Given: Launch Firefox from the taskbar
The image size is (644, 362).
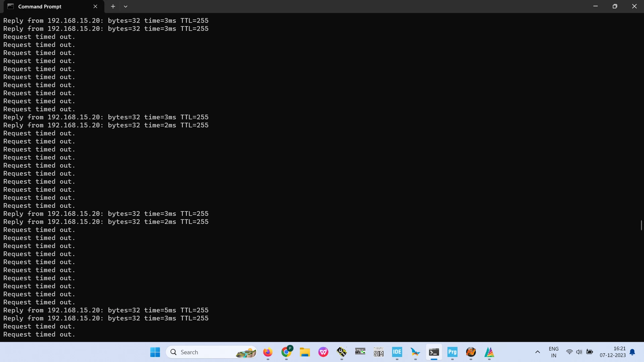Looking at the screenshot, I should coord(268,352).
